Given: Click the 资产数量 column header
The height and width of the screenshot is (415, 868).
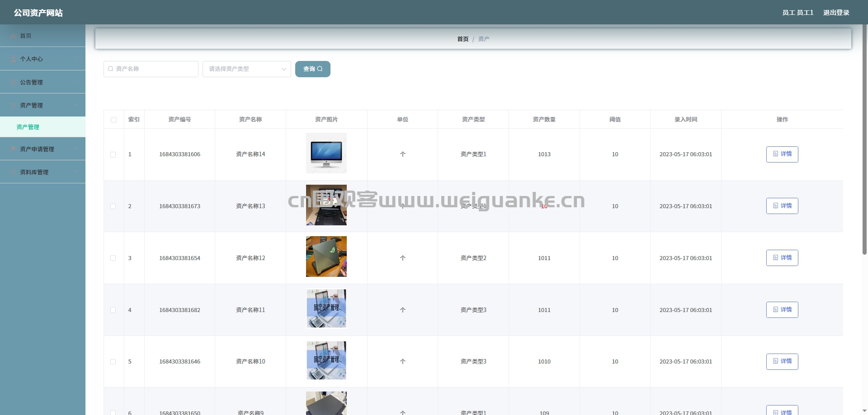Looking at the screenshot, I should coord(544,120).
